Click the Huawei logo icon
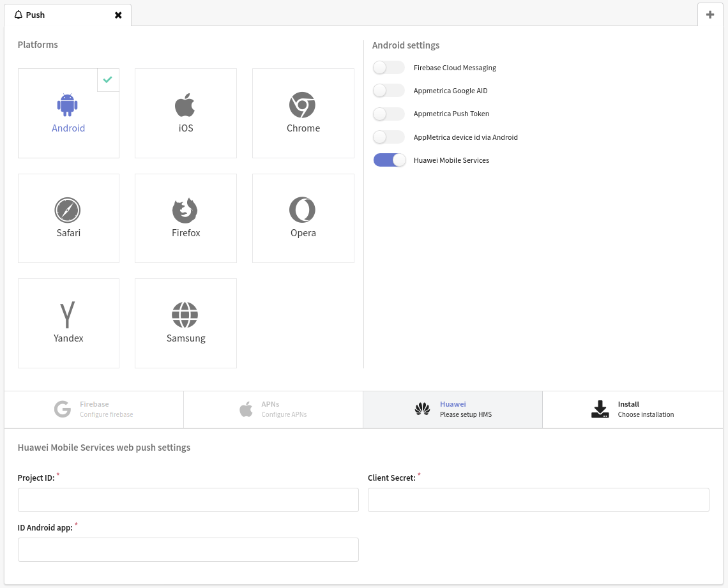This screenshot has width=728, height=588. click(423, 409)
